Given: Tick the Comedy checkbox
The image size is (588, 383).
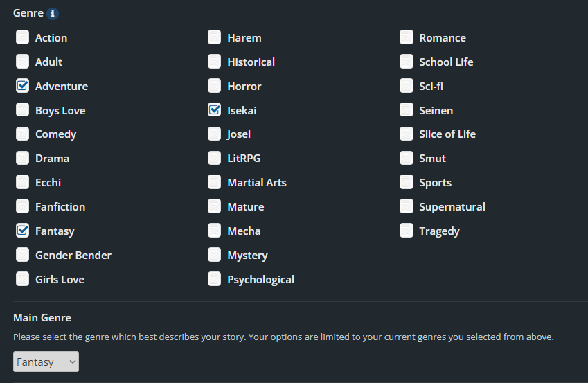Looking at the screenshot, I should pyautogui.click(x=23, y=134).
